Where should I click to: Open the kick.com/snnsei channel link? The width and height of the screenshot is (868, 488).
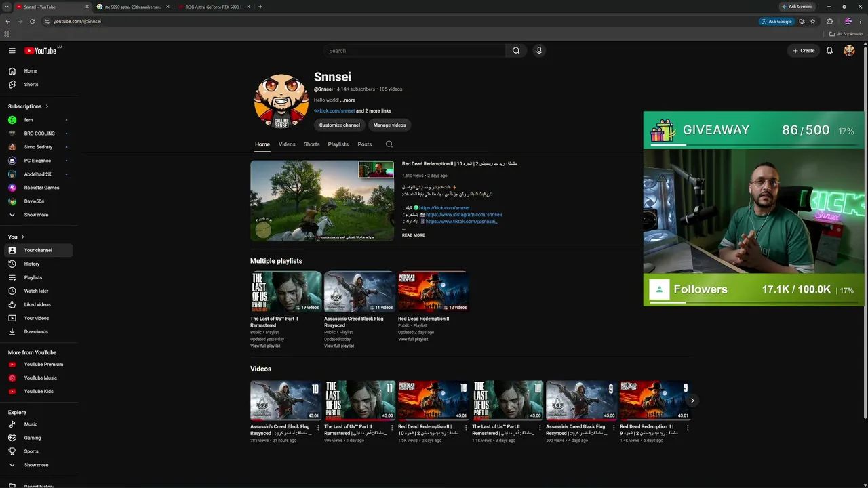tap(337, 111)
